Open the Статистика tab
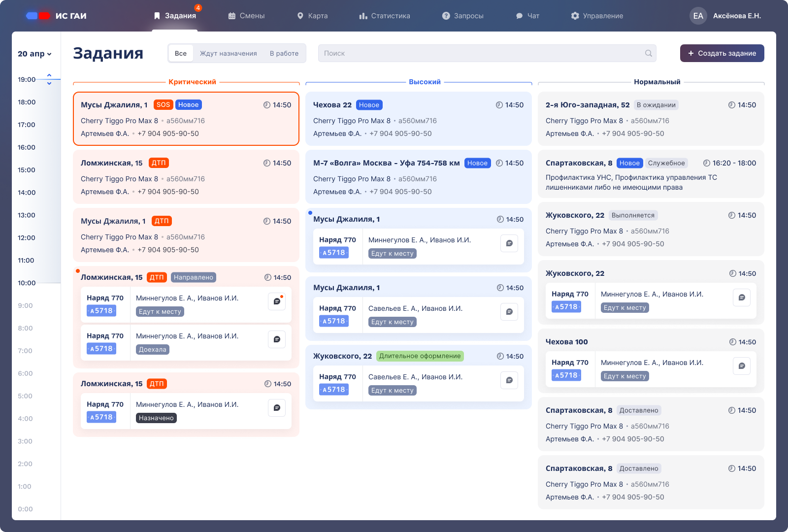This screenshot has width=788, height=532. (x=384, y=16)
